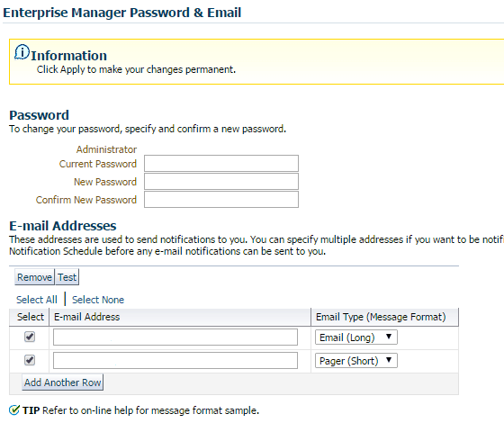Click the Test button
Screen dimensions: 504x432
[x=67, y=277]
